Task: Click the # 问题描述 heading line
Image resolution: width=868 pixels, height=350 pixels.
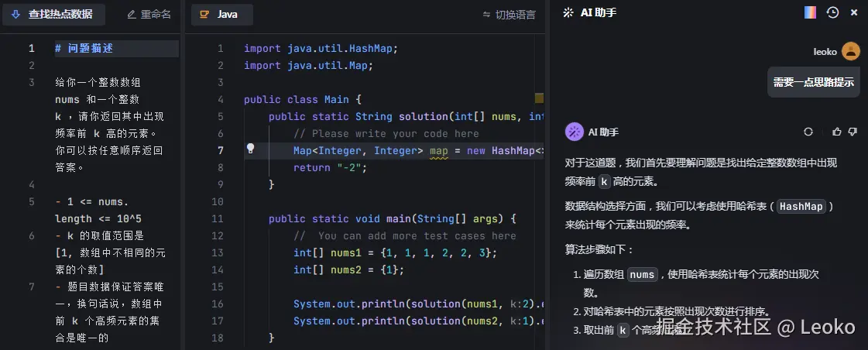Action: tap(84, 48)
